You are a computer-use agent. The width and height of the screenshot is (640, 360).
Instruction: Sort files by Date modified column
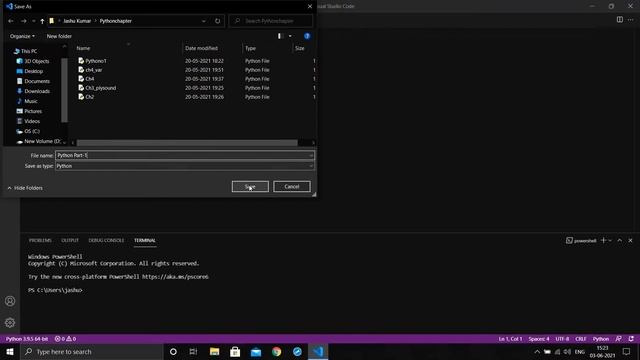click(x=201, y=48)
